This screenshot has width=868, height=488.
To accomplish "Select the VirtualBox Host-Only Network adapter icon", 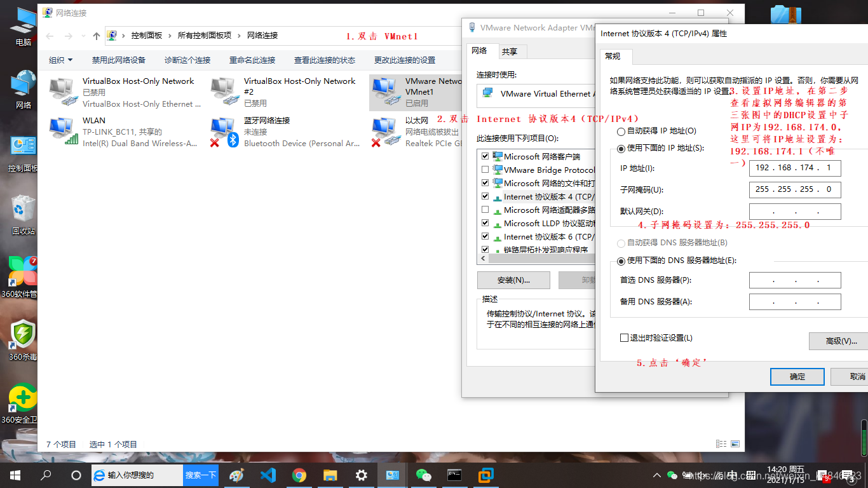I will click(64, 92).
